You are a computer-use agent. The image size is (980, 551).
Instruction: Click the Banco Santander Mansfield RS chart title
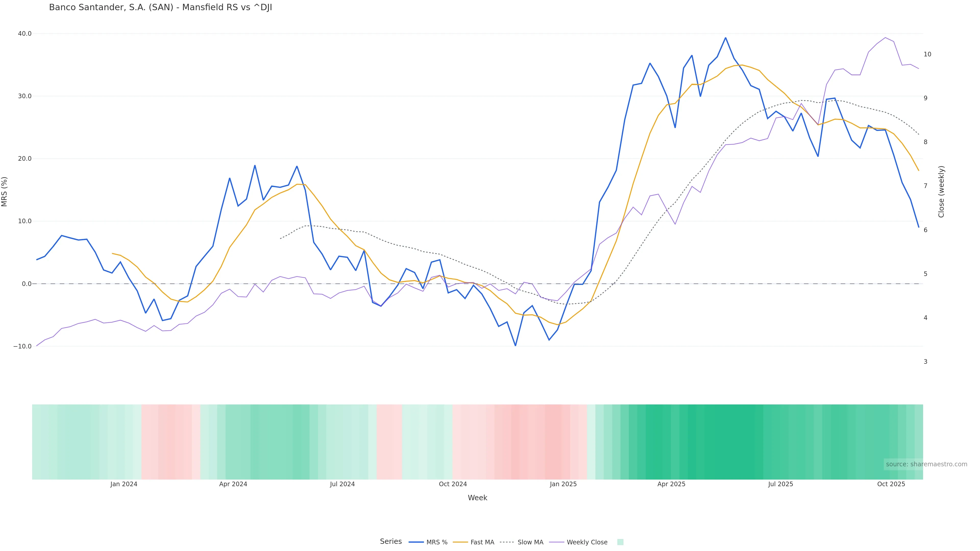[161, 8]
